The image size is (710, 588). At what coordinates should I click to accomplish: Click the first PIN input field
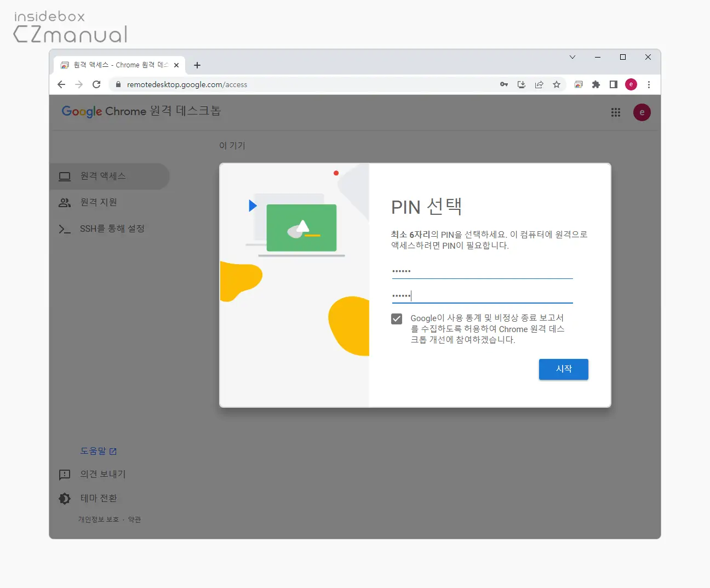[482, 271]
